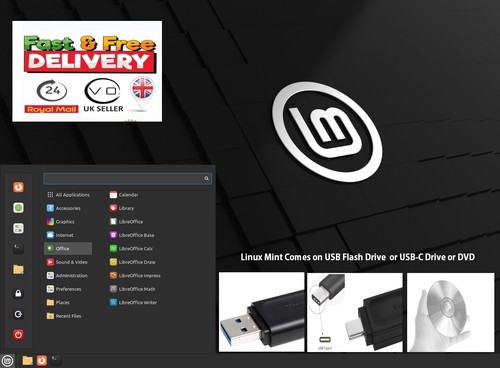Click the Linux Mint menu button on the taskbar
The width and height of the screenshot is (500, 368).
click(x=7, y=361)
